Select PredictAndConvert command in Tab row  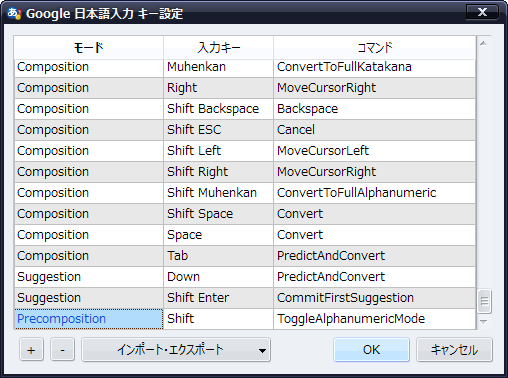click(x=375, y=256)
